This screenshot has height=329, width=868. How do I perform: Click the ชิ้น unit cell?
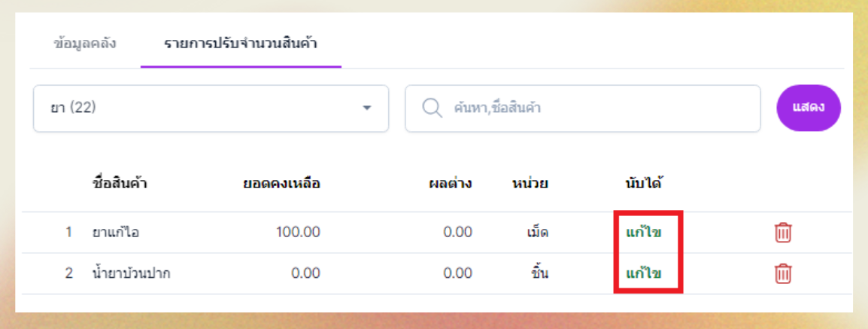539,273
